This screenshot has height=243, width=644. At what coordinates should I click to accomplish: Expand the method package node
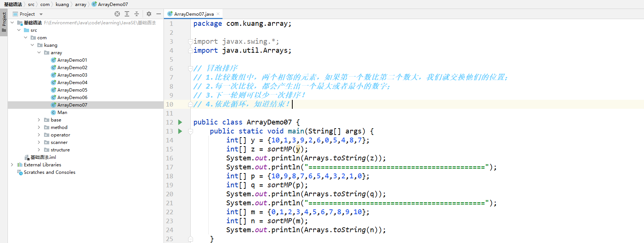(x=39, y=127)
